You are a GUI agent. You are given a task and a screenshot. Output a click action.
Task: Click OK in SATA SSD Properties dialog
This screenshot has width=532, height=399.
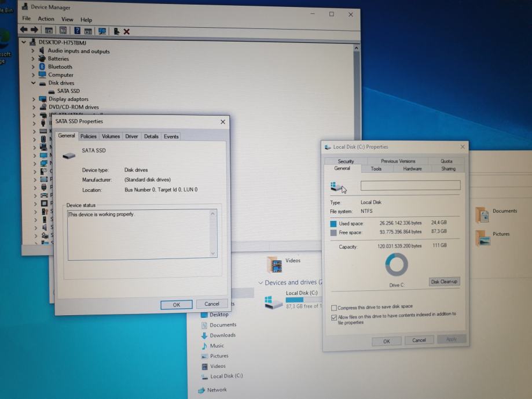click(x=176, y=305)
